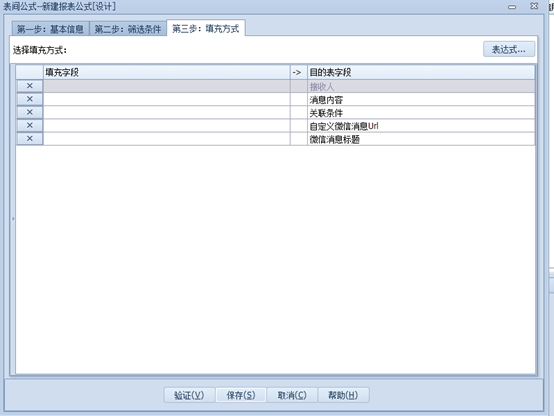554x416 pixels.
Task: Delete the 自定义微信消息Url row using its X icon
Action: [30, 125]
